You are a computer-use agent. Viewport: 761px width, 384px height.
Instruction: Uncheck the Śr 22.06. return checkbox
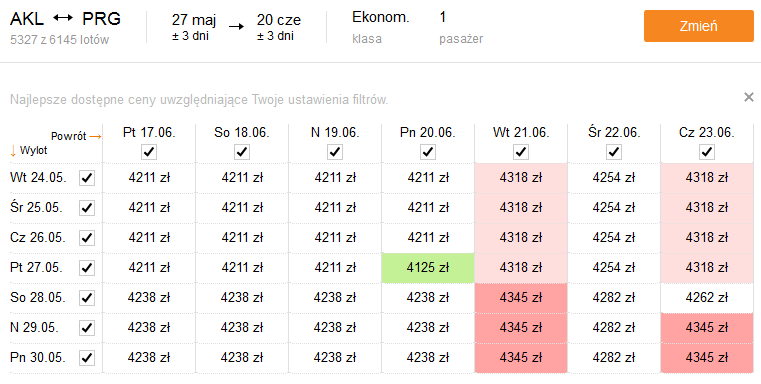click(614, 152)
